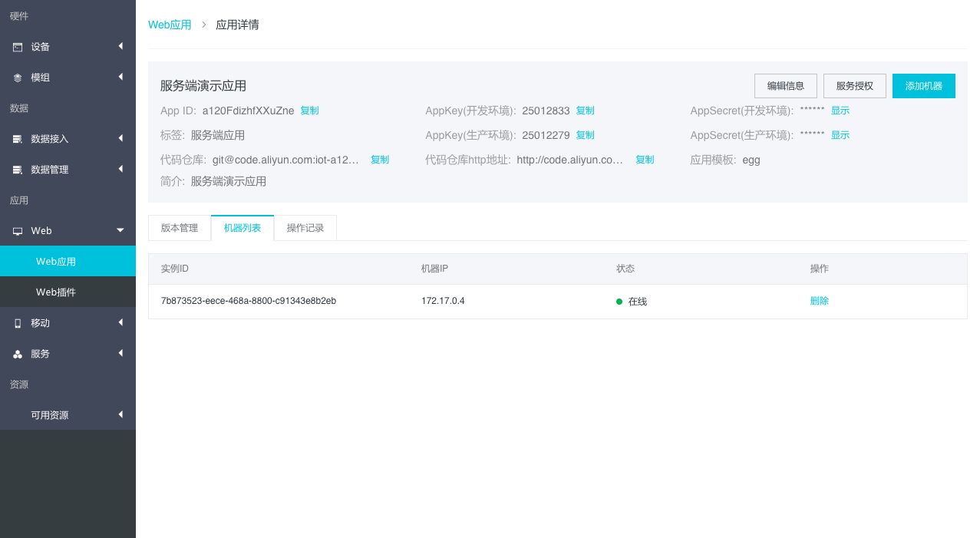Open the 可用资源 sidebar item
This screenshot has height=538, width=980.
pos(68,414)
